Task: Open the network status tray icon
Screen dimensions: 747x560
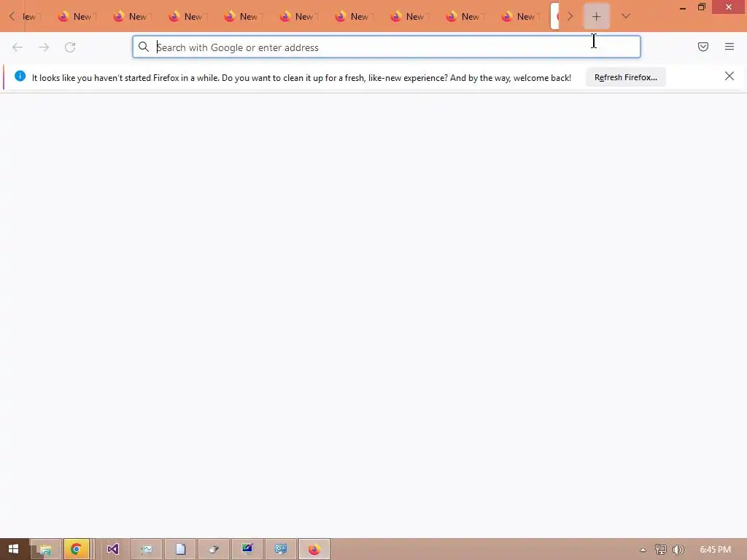Action: pos(660,550)
